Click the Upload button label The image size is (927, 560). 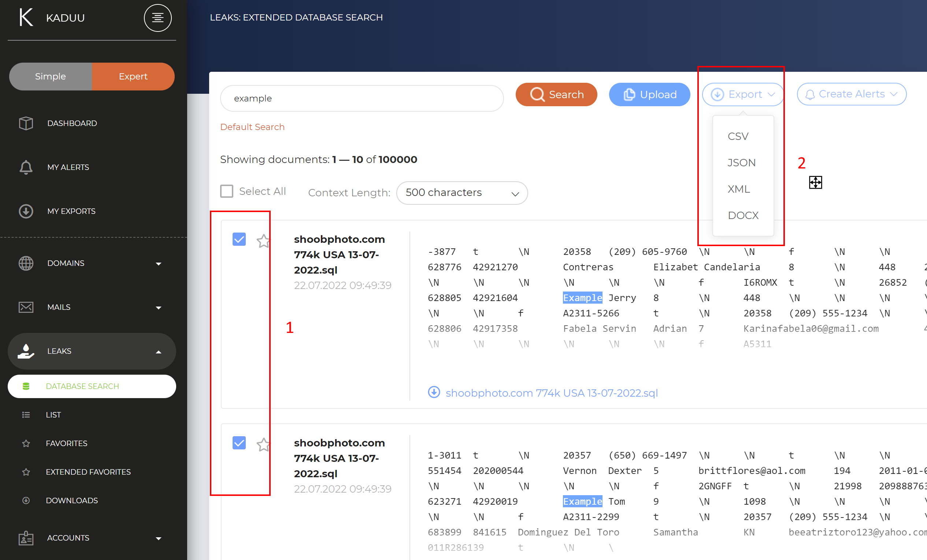tap(658, 94)
